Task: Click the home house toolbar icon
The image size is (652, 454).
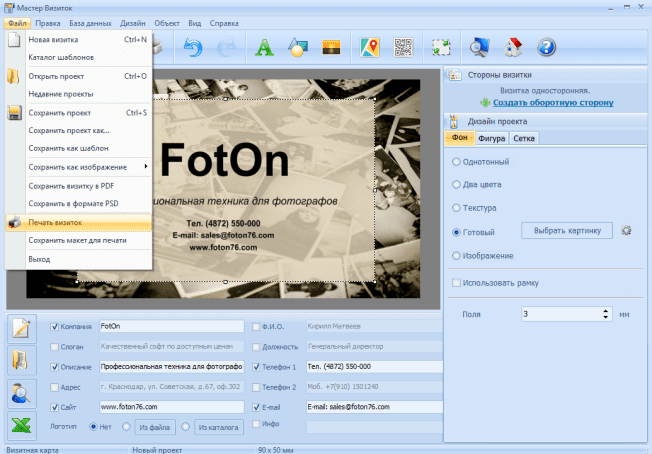Action: (513, 47)
